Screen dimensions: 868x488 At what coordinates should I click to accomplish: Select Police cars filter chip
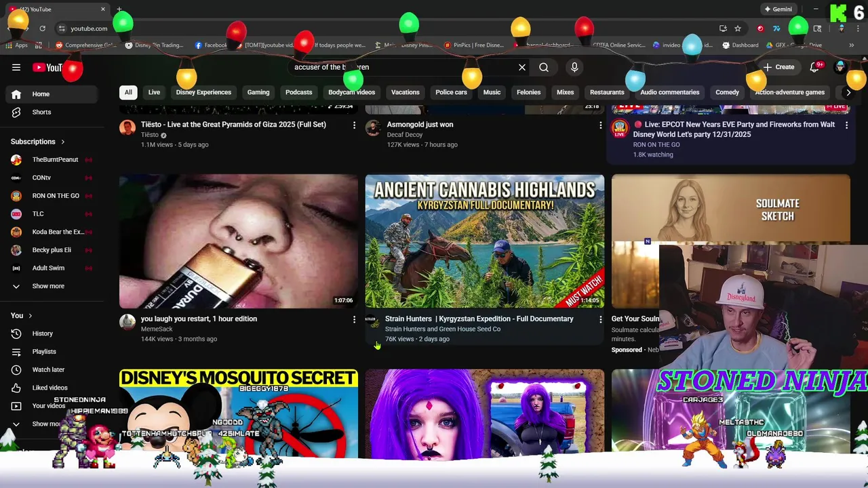(451, 92)
